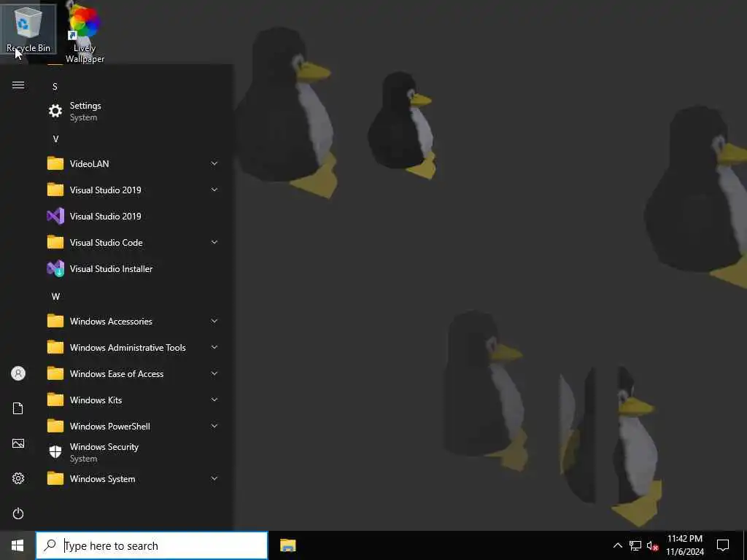Viewport: 747px width, 560px height.
Task: Click the Windows Kits folder icon
Action: tap(55, 400)
